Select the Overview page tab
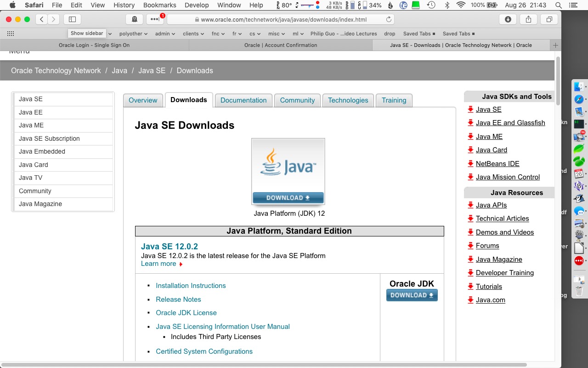Screen dimensions: 588x368 coord(143,100)
